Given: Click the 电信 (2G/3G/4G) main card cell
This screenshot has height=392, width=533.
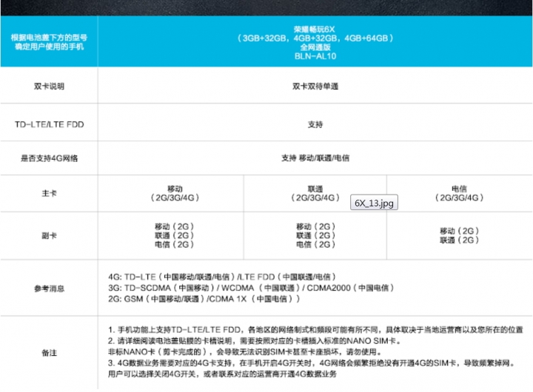Looking at the screenshot, I should [459, 193].
